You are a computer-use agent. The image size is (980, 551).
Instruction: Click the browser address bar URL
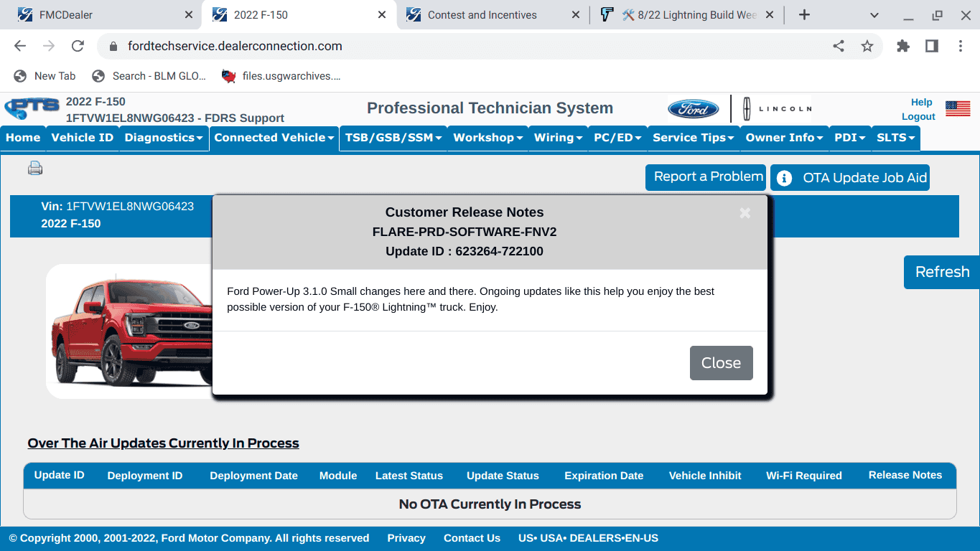tap(235, 46)
